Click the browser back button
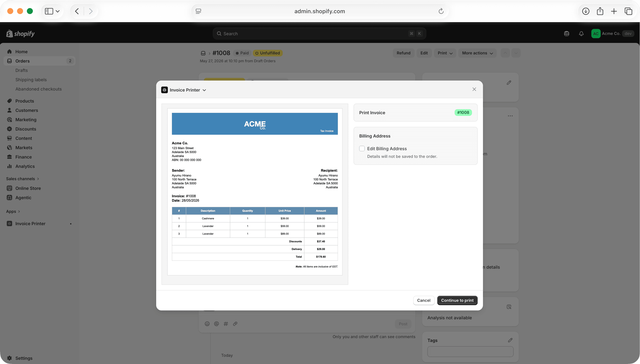Image resolution: width=640 pixels, height=364 pixels. point(77,11)
